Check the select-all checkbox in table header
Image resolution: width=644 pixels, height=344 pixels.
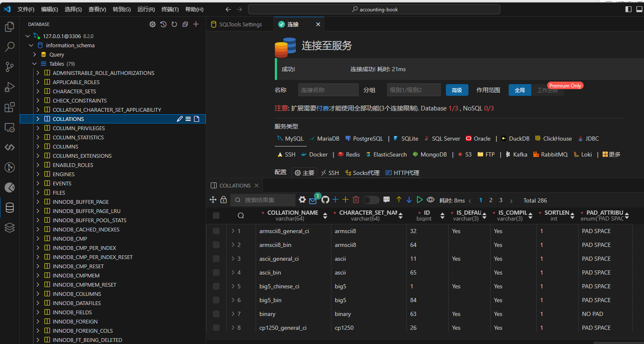click(216, 216)
